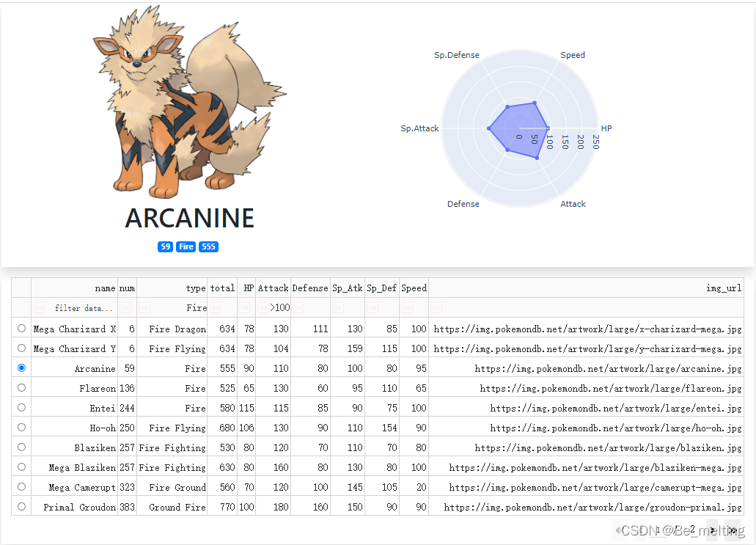Click the Defense radar chart axis label

click(x=463, y=204)
